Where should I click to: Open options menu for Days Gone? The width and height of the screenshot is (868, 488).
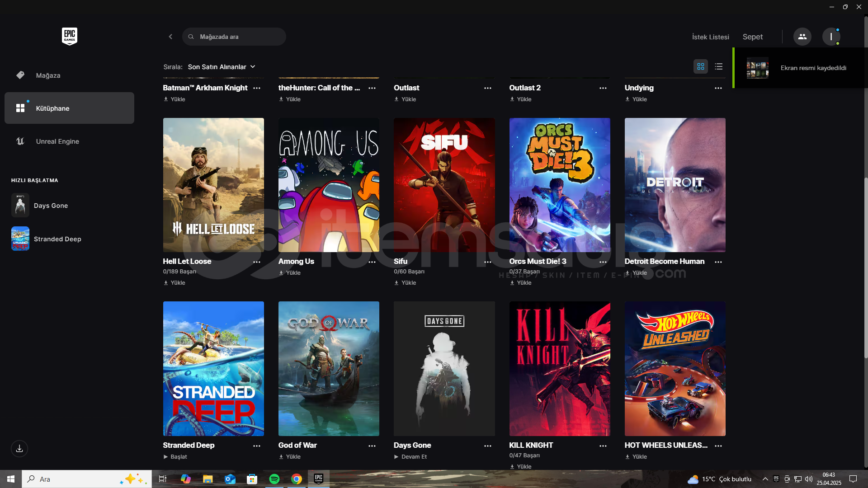[488, 446]
